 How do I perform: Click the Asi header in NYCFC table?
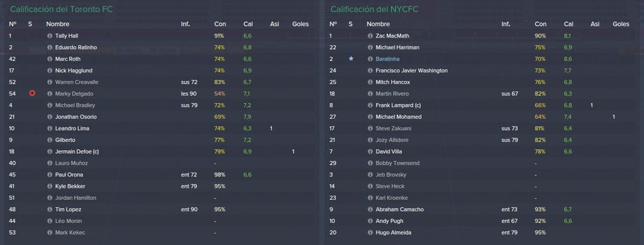(595, 24)
